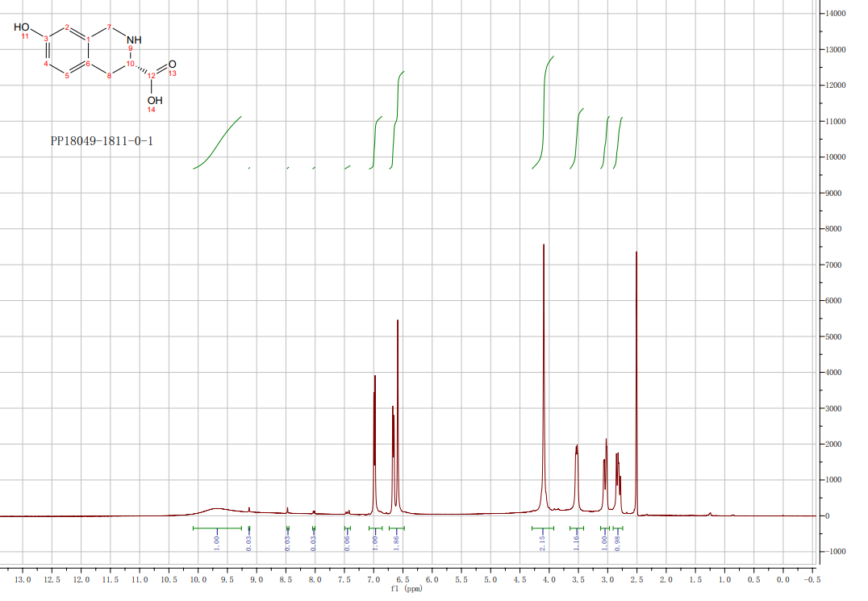This screenshot has height=601, width=868.
Task: Select the 0.0 tick label on the ppm axis
Action: pyautogui.click(x=782, y=580)
